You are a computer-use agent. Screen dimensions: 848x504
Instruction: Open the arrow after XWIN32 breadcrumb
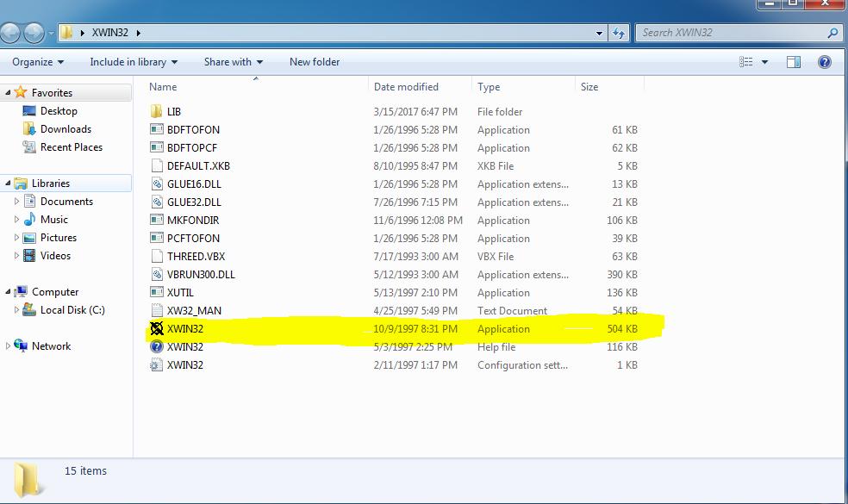139,33
